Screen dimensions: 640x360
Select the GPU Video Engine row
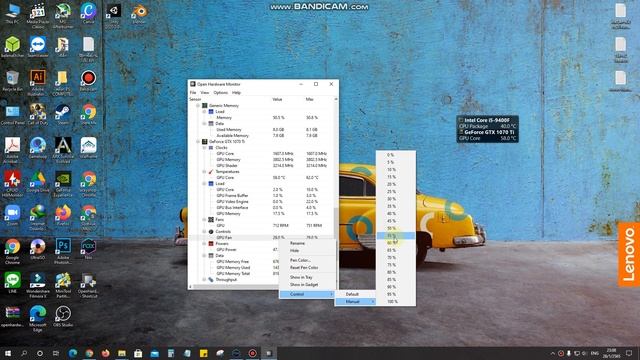point(261,202)
